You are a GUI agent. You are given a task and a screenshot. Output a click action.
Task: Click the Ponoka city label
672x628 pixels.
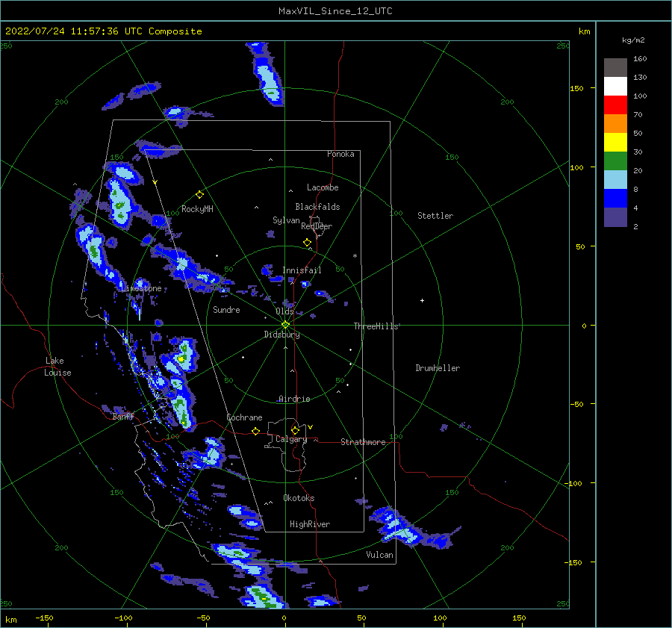tap(340, 154)
